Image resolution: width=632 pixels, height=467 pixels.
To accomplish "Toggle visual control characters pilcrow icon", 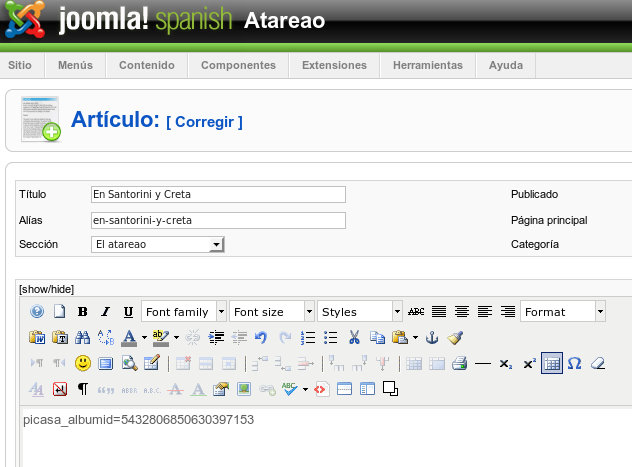I will coord(83,389).
